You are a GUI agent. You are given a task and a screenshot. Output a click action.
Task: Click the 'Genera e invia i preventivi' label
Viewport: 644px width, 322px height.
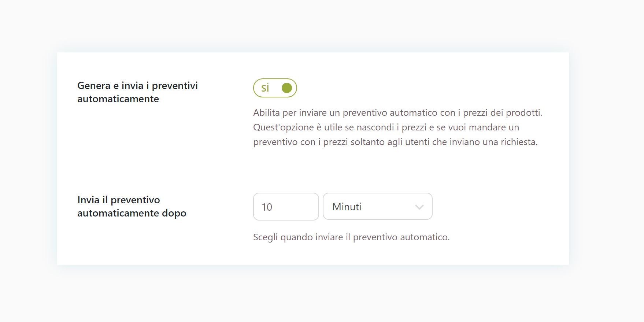137,86
